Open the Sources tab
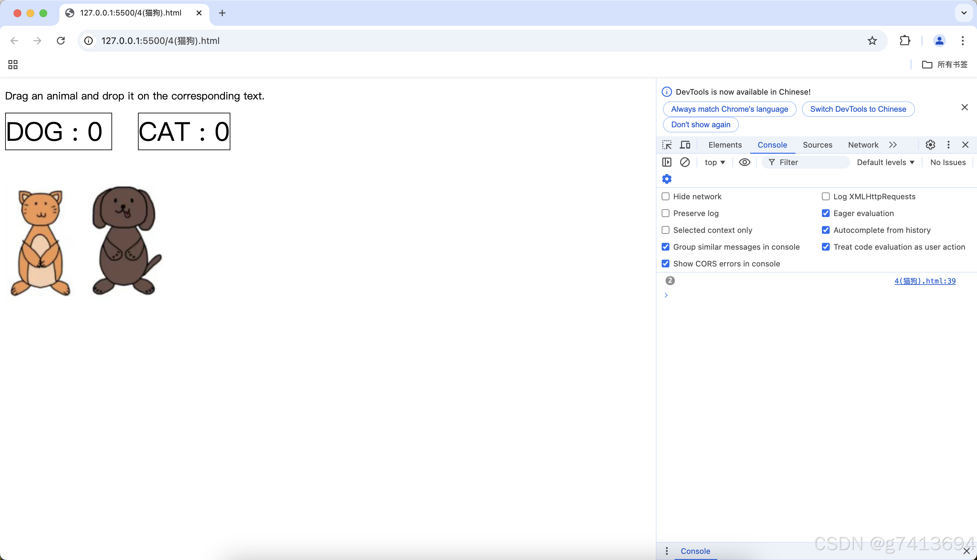 817,145
